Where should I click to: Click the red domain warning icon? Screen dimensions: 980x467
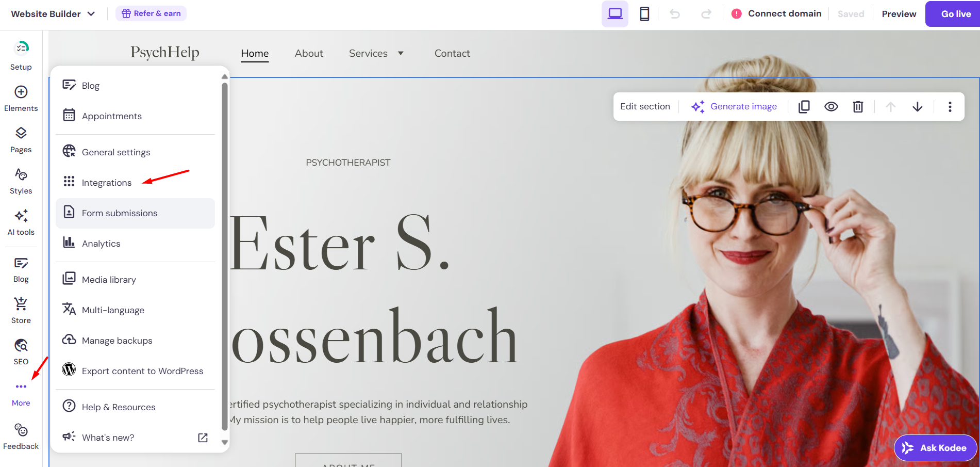pyautogui.click(x=737, y=14)
